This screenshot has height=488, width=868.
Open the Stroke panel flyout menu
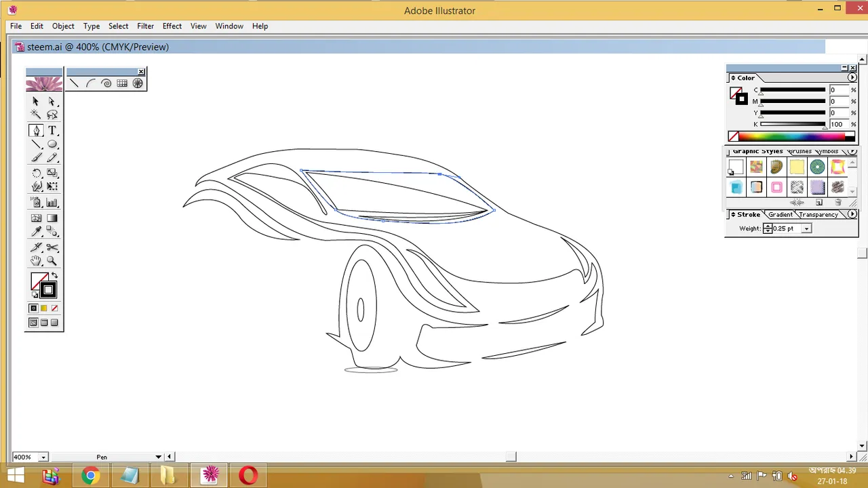coord(852,214)
